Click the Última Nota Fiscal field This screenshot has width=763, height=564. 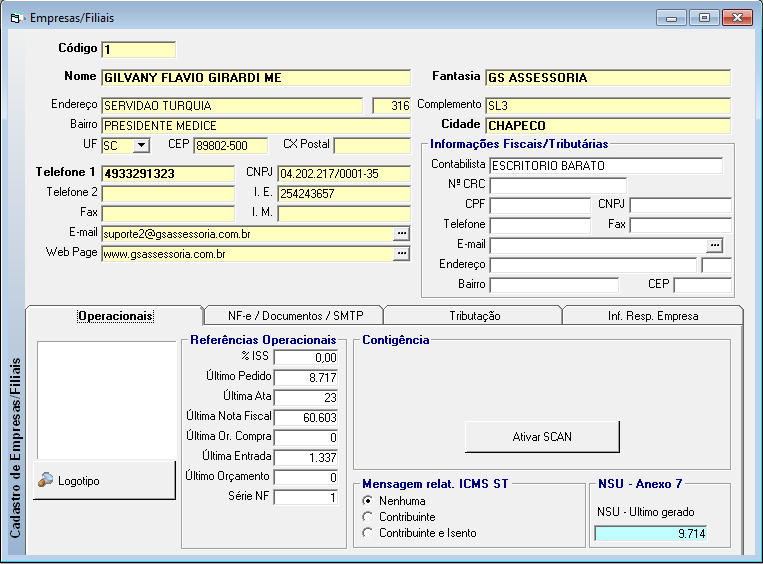tap(306, 417)
